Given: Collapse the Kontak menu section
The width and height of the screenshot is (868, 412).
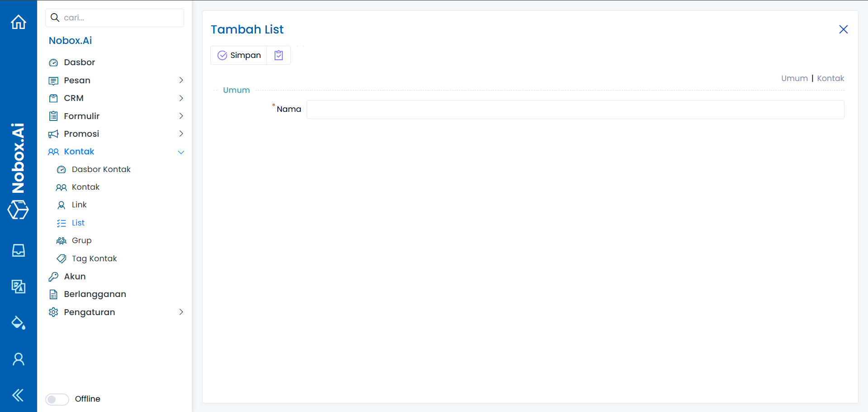Looking at the screenshot, I should click(181, 152).
